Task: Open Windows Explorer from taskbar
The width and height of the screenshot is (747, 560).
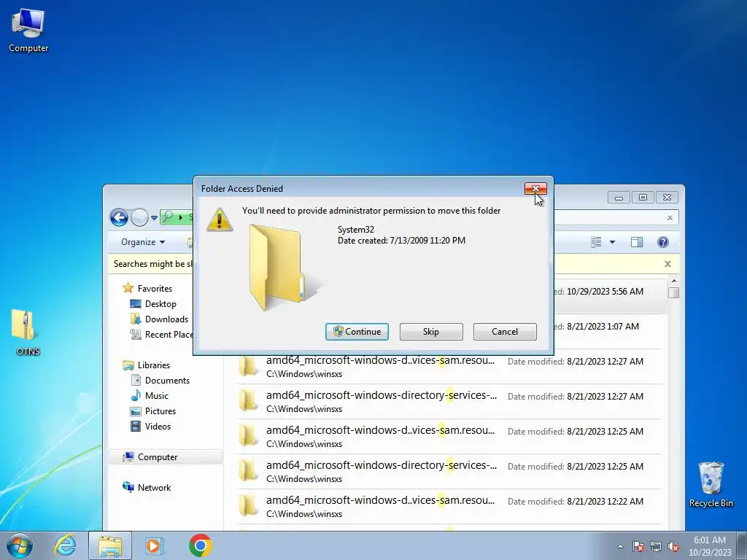Action: coord(110,545)
